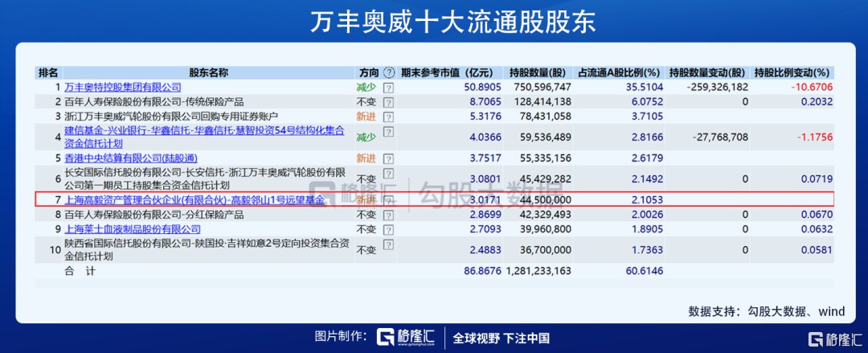
Task: Click the 持股数量变动(股) column header
Action: tap(707, 72)
